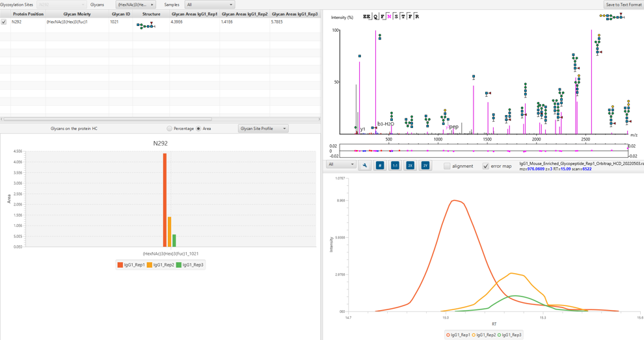
Task: Open the Glycan Site Profile dropdown
Action: click(263, 129)
